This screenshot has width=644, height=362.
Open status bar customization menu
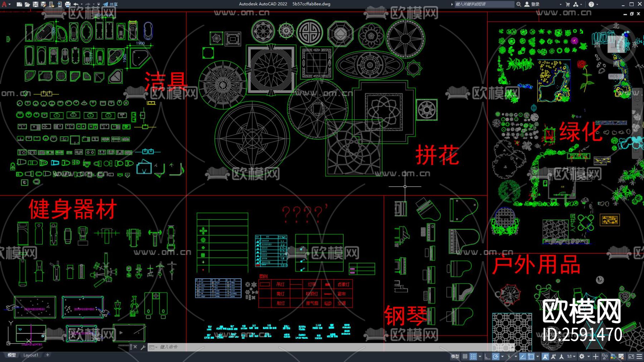639,356
